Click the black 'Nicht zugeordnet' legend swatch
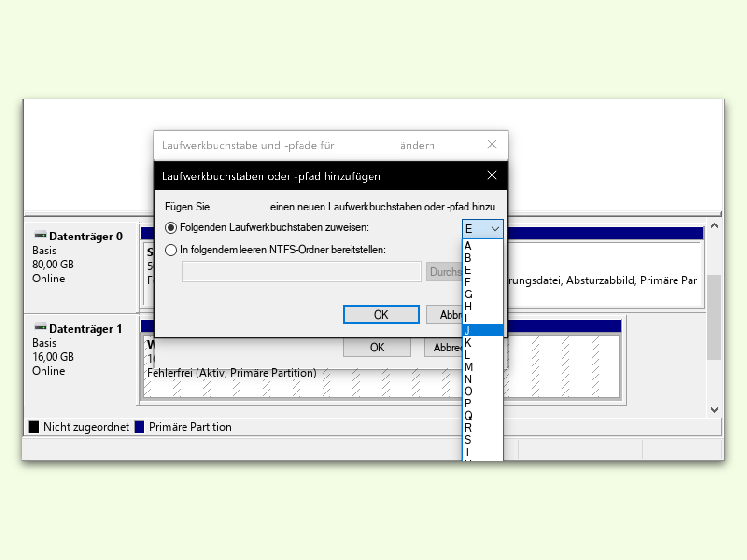747x560 pixels. [34, 427]
